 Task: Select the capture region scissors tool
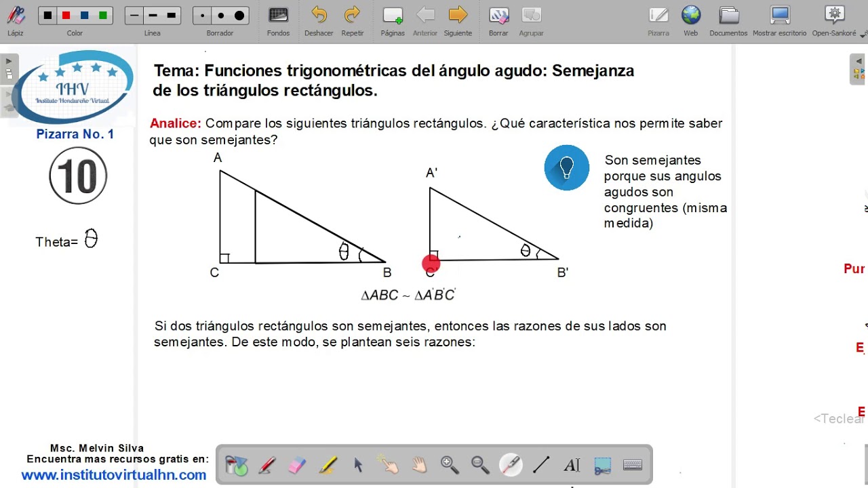(602, 465)
